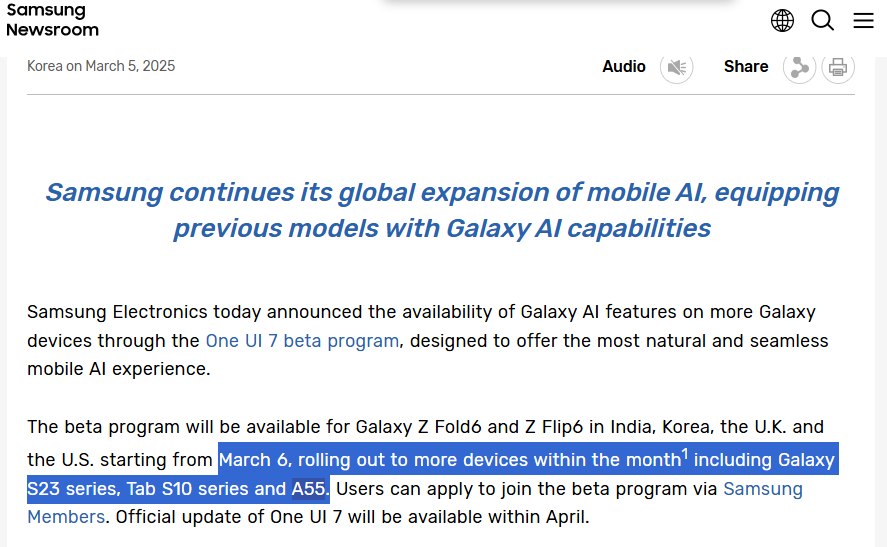Click the sentence 'Official update of One UI 7'
The image size is (887, 547).
click(x=230, y=517)
